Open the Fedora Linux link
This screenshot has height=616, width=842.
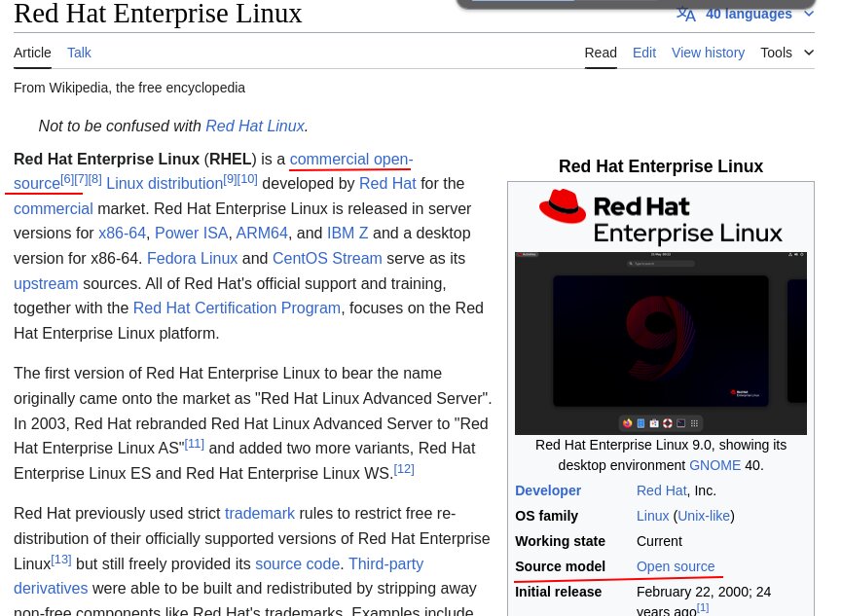pyautogui.click(x=192, y=258)
